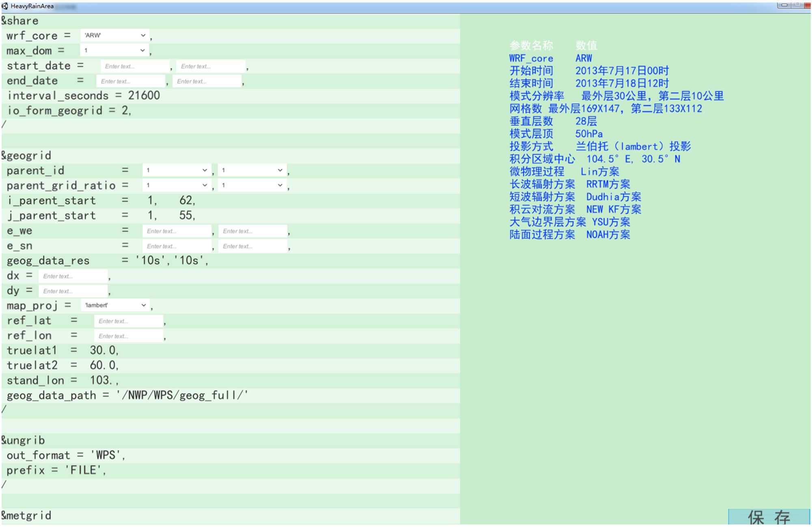Open first parent_id dropdown

pos(177,170)
